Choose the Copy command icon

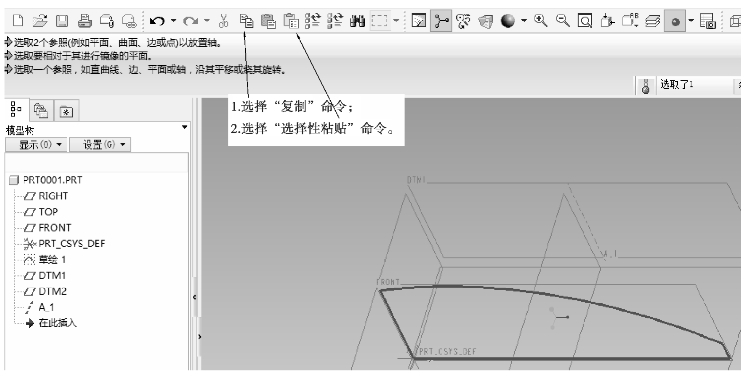pyautogui.click(x=247, y=21)
